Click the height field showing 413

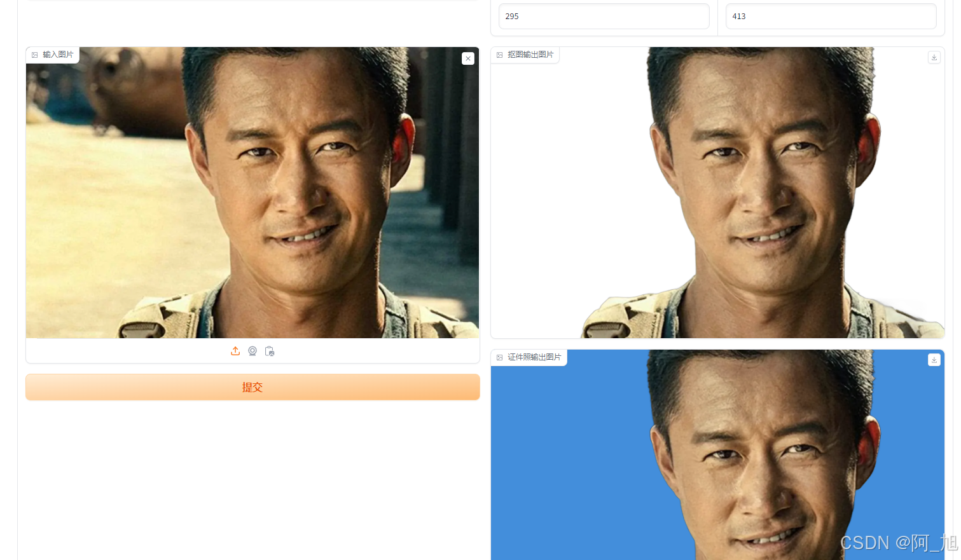click(x=830, y=16)
